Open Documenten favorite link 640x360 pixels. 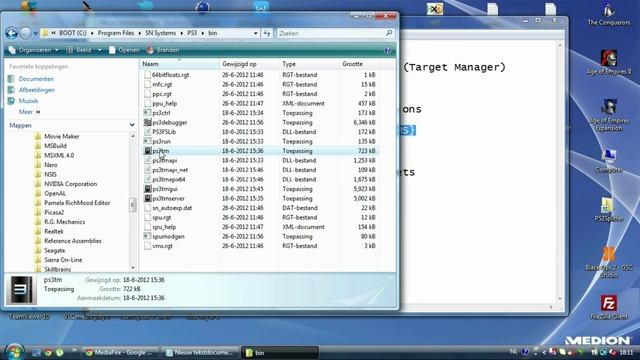pyautogui.click(x=36, y=79)
